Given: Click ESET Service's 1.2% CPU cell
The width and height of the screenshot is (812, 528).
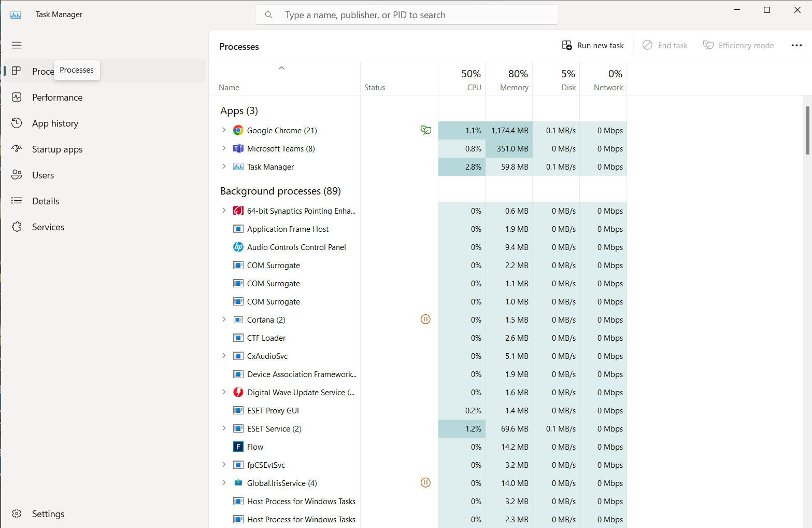Looking at the screenshot, I should point(462,428).
